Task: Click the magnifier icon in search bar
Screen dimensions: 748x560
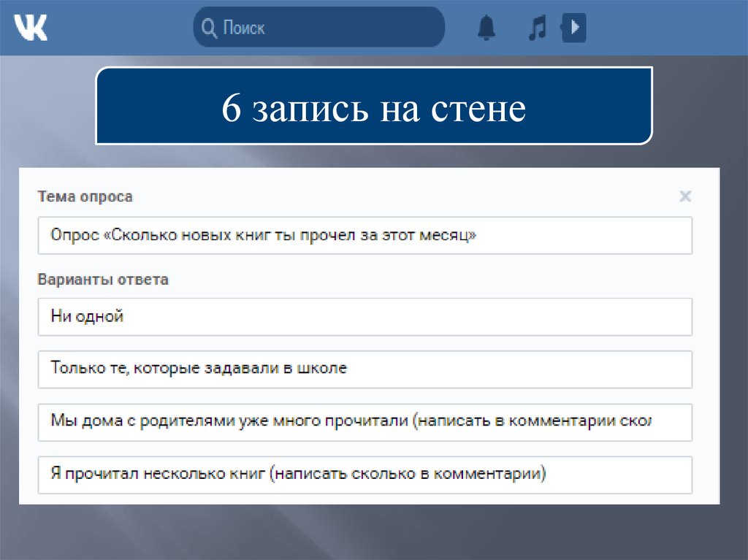Action: [x=209, y=28]
